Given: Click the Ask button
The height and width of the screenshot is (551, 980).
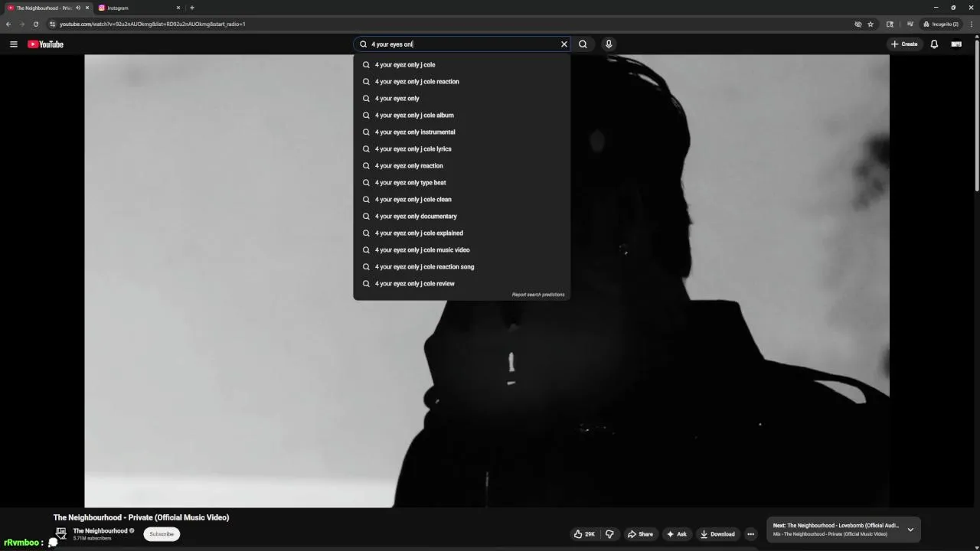Looking at the screenshot, I should (x=677, y=534).
